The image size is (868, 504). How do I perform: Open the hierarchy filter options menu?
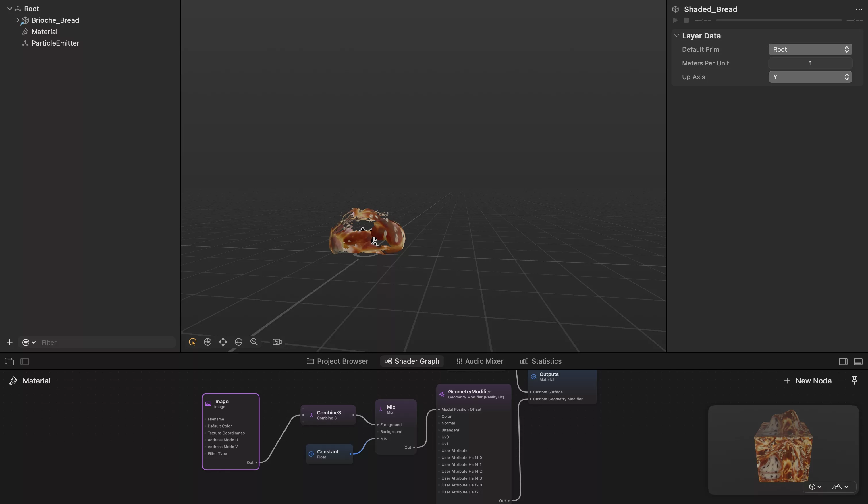(x=29, y=342)
